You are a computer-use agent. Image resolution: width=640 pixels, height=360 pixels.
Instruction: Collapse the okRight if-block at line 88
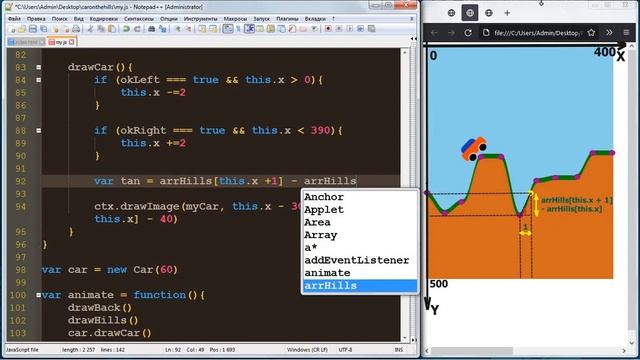38,131
